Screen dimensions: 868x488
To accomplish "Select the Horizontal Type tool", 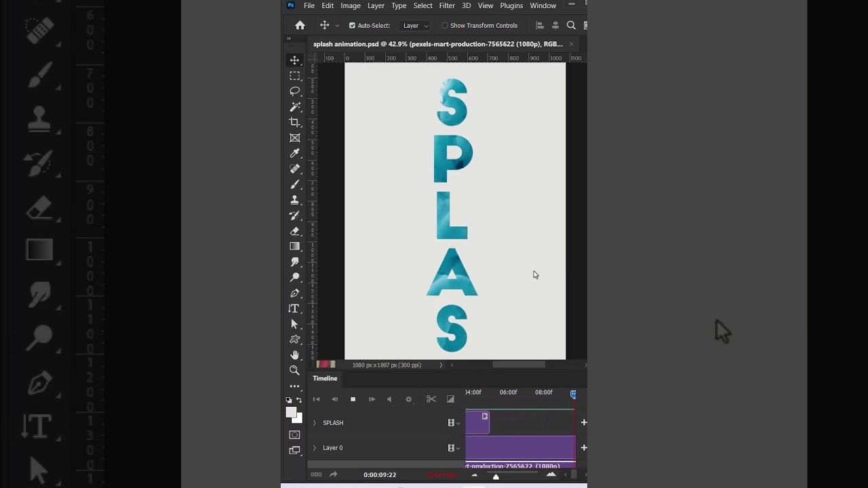I will [294, 309].
